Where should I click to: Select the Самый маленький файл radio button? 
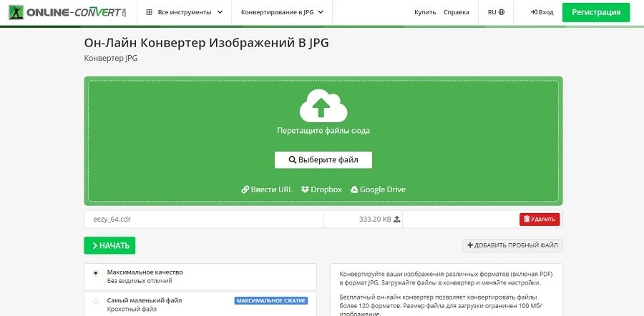(x=96, y=301)
